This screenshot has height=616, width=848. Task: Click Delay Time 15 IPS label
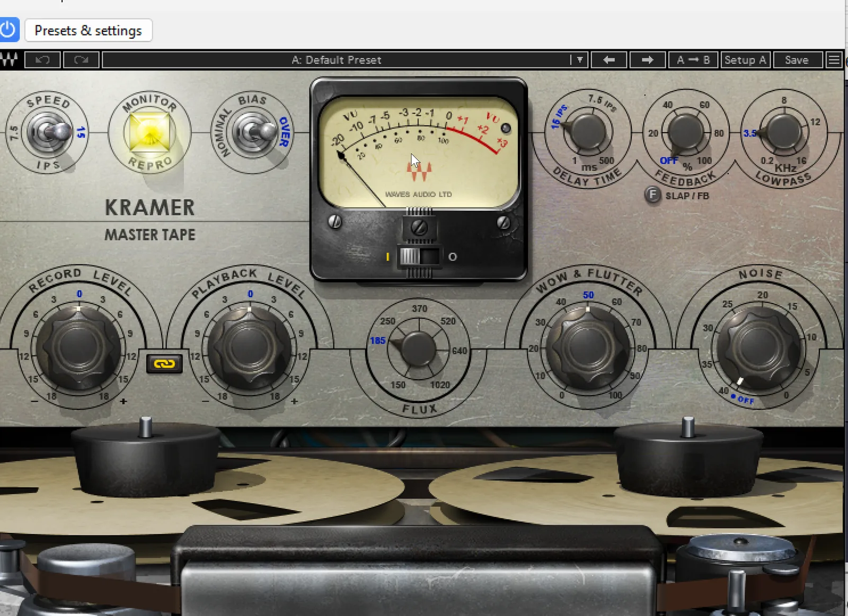(559, 117)
